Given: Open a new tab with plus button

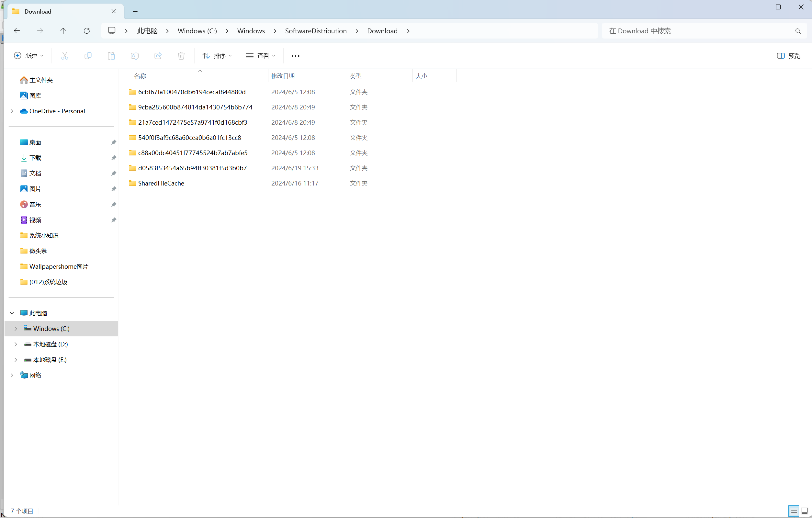Looking at the screenshot, I should (x=135, y=11).
